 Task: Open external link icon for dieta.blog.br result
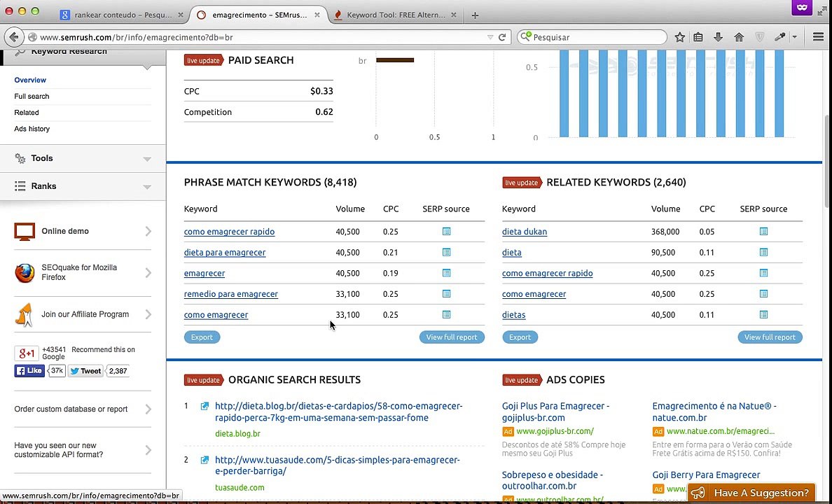(x=204, y=407)
